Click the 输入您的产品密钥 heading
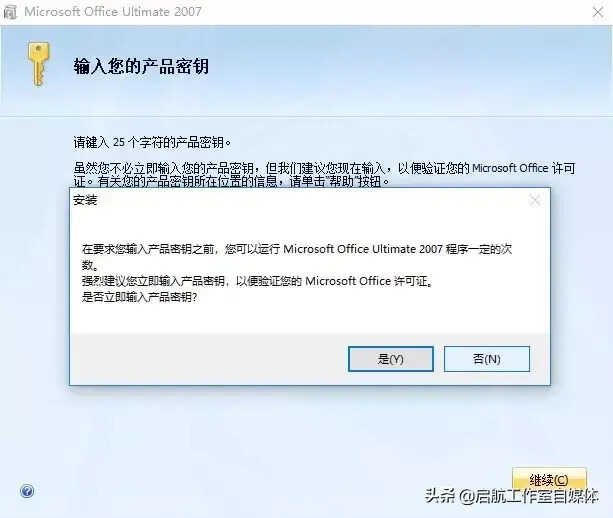The image size is (613, 518). [x=141, y=66]
